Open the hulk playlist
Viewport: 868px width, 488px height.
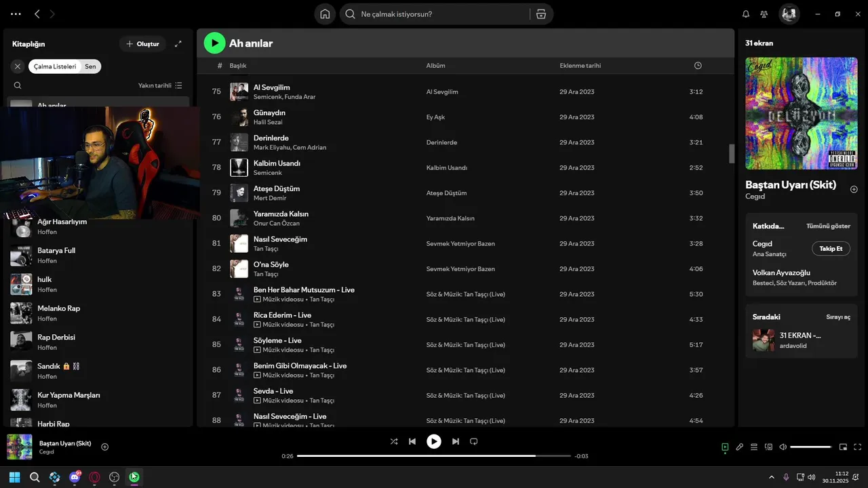point(99,285)
